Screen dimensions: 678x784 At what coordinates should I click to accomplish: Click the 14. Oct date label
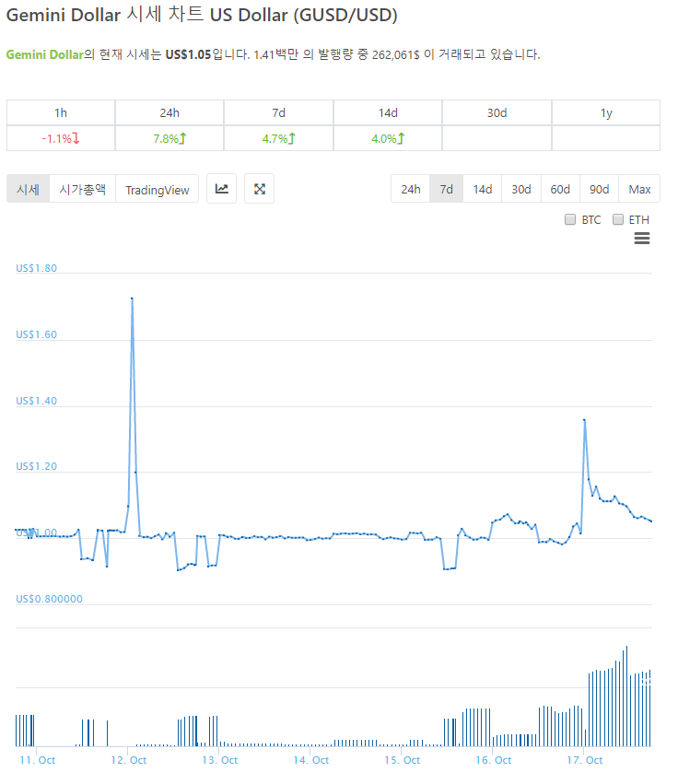tap(311, 760)
